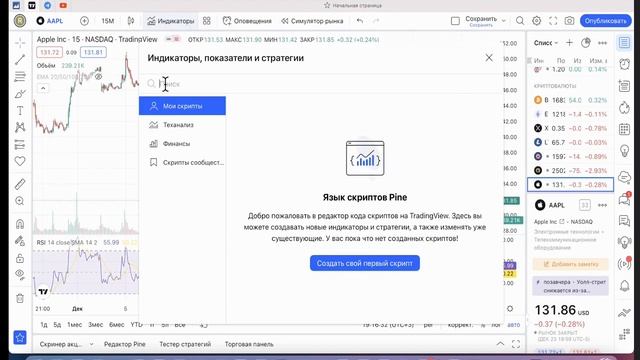Viewport: 640px width, 360px height.
Task: Click the trash icon to remove drawings
Action: pos(20,298)
